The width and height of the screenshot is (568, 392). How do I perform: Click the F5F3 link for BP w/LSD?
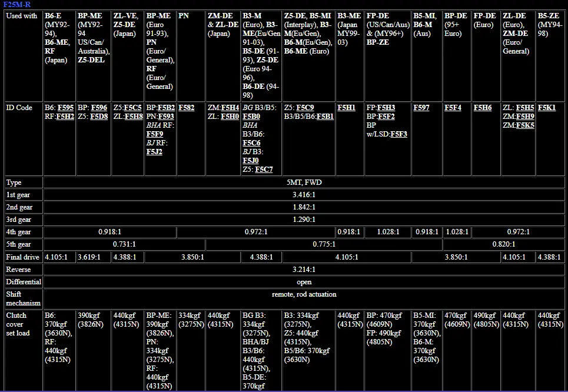[398, 134]
